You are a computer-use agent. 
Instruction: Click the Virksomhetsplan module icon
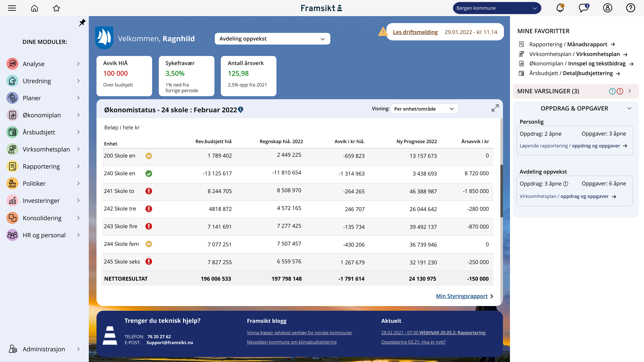(x=12, y=149)
